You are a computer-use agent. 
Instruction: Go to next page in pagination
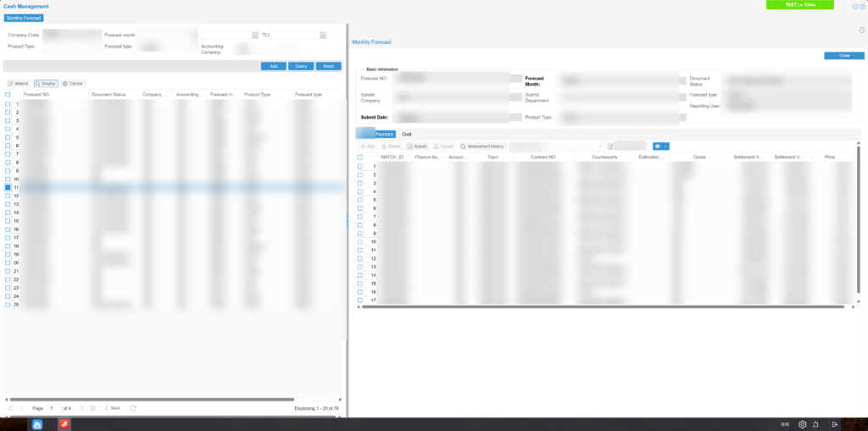click(x=82, y=408)
